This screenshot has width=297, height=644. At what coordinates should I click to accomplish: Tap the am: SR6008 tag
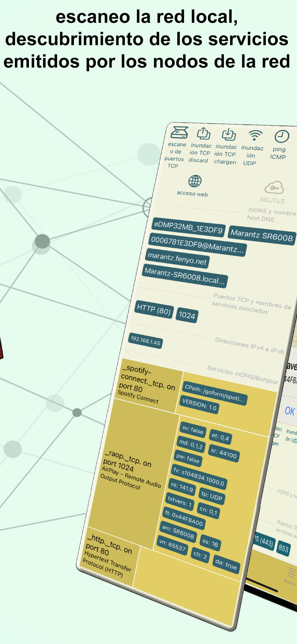click(178, 532)
